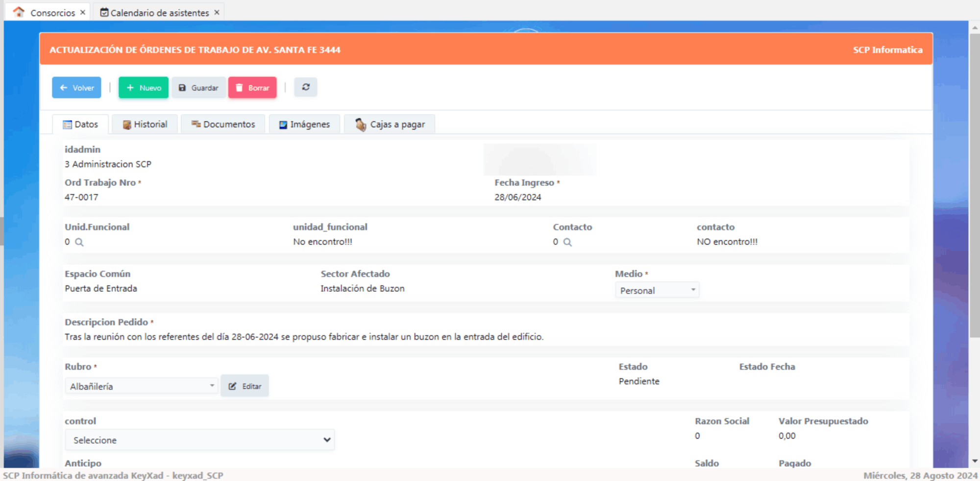Close the Calendario de asistentes tab
Screen dimensions: 980x481
pos(217,12)
